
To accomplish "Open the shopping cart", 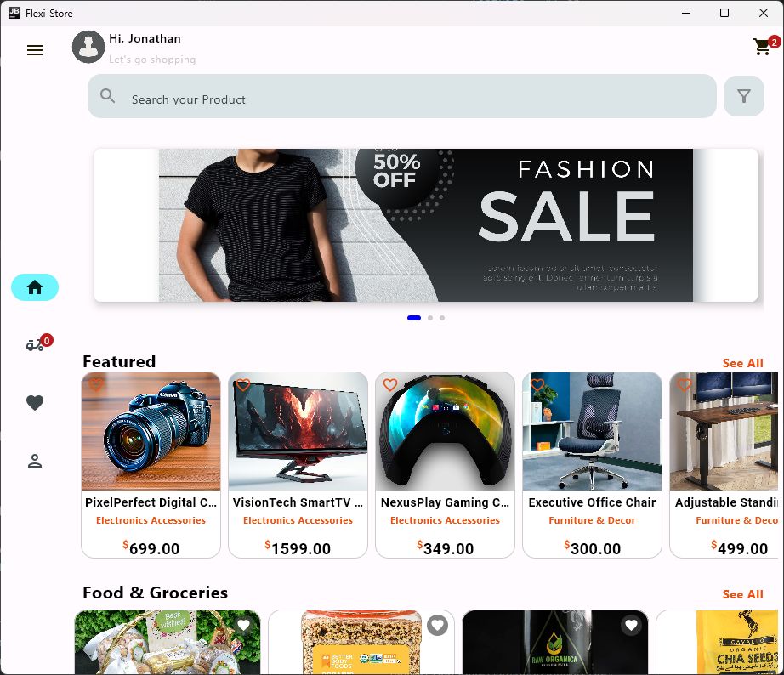I will 763,48.
